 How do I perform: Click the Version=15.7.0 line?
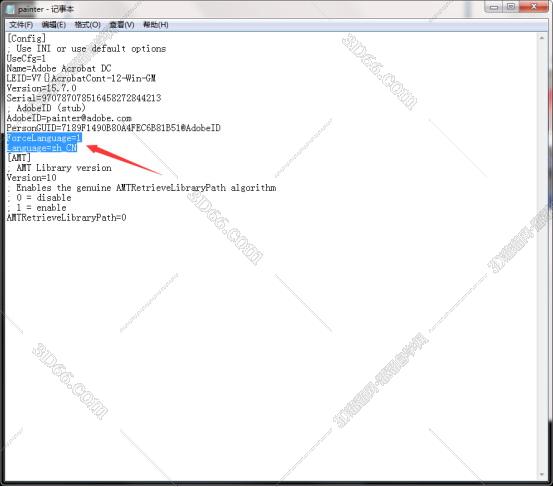click(x=41, y=88)
